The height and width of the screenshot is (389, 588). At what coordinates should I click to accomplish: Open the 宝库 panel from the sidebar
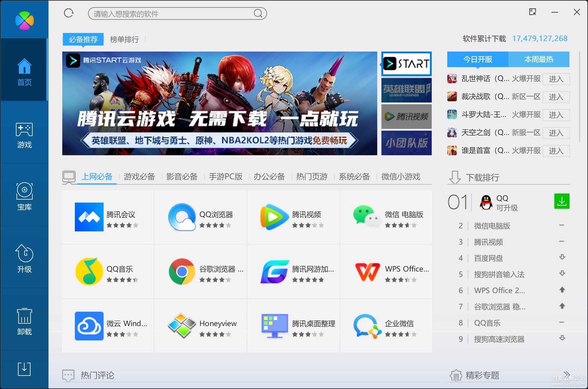[24, 196]
